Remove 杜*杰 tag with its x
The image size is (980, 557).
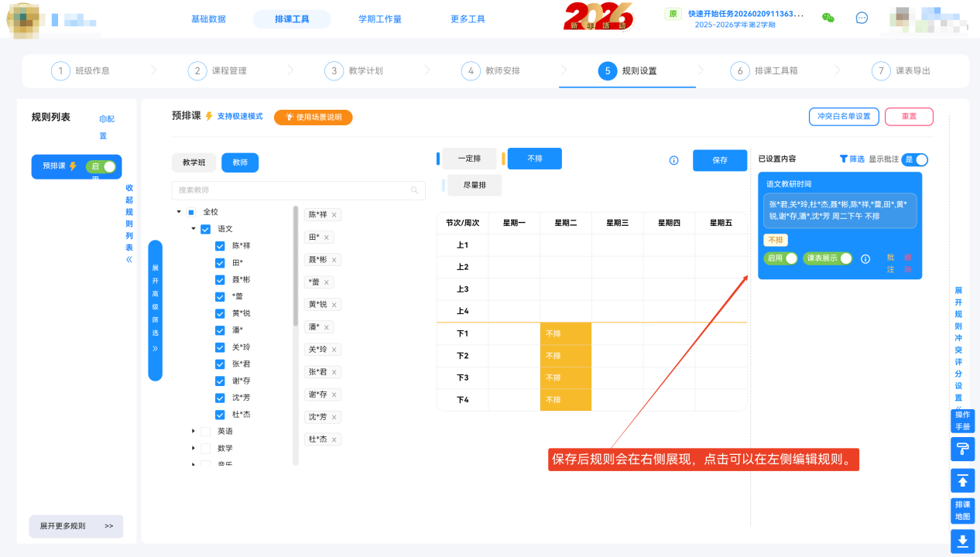[x=334, y=439]
